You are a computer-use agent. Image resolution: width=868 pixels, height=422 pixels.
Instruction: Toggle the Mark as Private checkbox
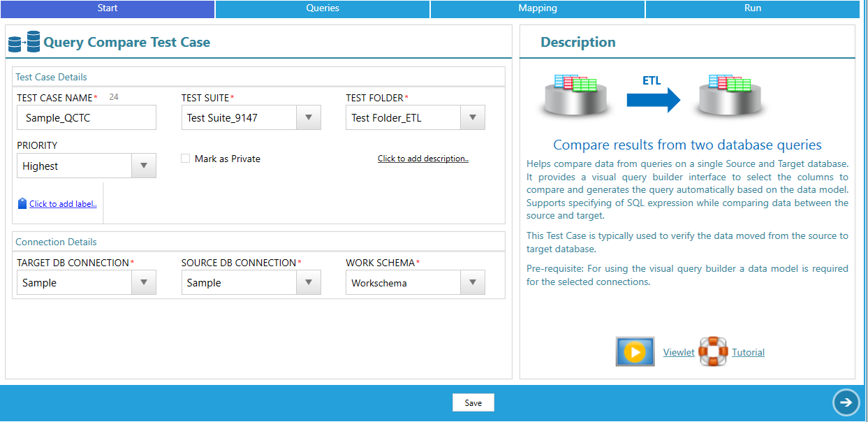pyautogui.click(x=185, y=159)
